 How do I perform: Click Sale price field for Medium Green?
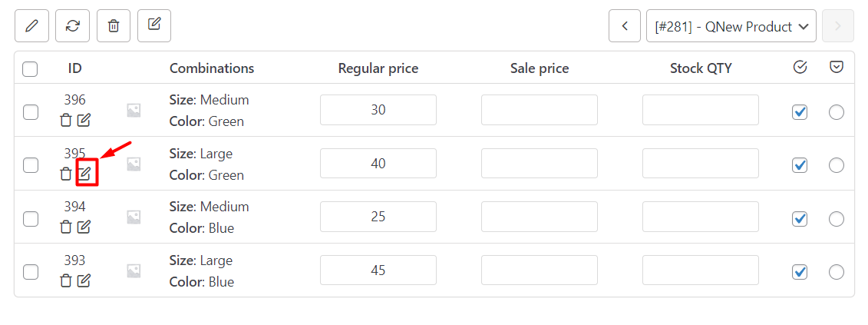pos(539,110)
